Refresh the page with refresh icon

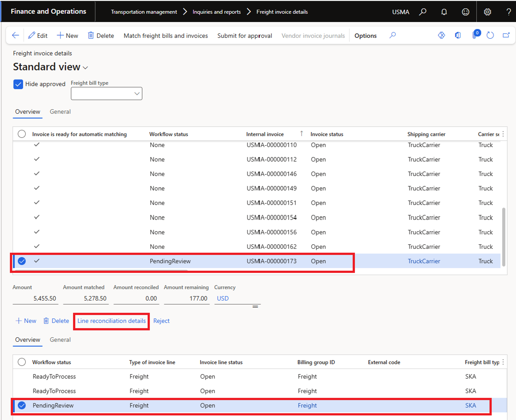tap(490, 35)
